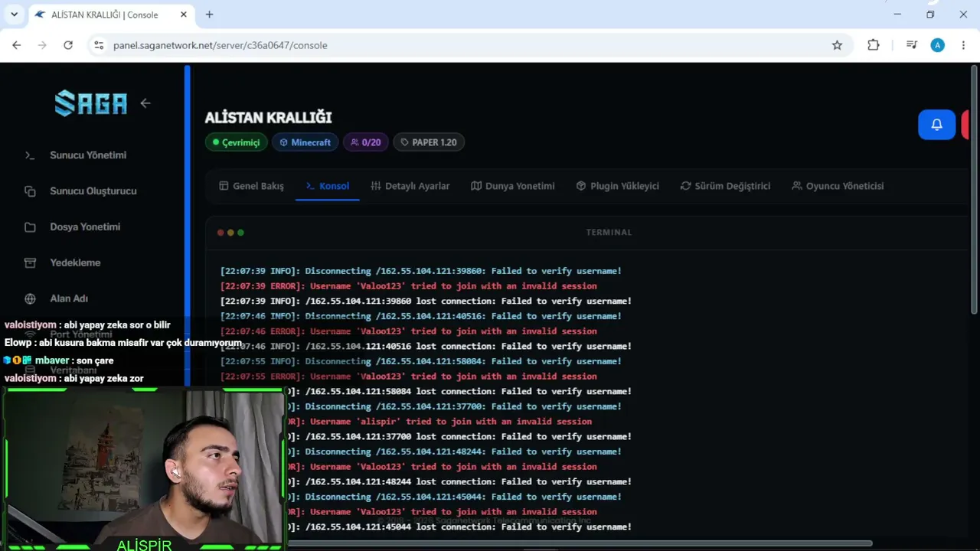Viewport: 980px width, 551px height.
Task: Open Sunucu Yönetimi in the sidebar
Action: click(x=88, y=155)
